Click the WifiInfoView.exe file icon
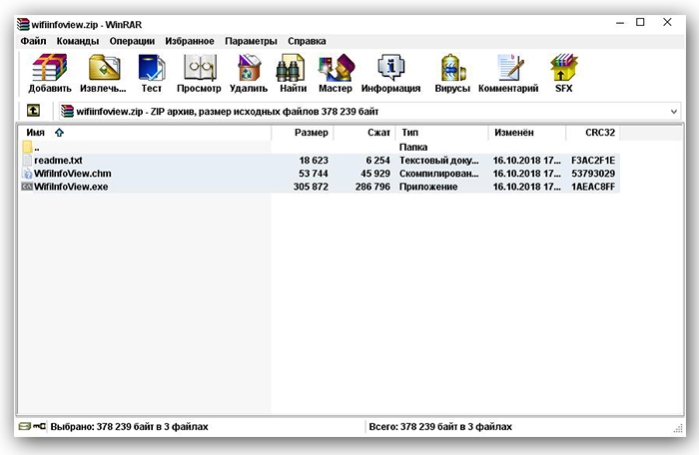This screenshot has width=699, height=455. pos(27,187)
